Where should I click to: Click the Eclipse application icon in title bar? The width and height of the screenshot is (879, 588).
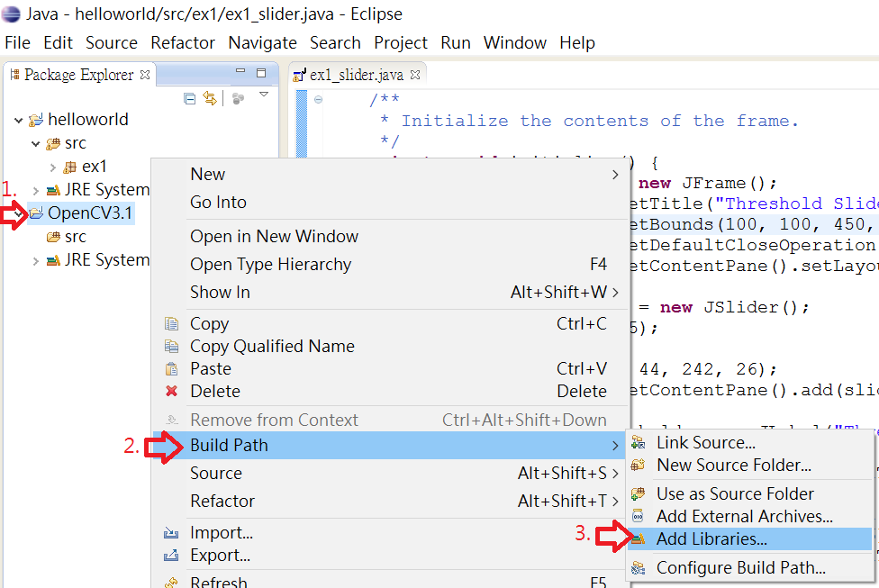point(11,14)
